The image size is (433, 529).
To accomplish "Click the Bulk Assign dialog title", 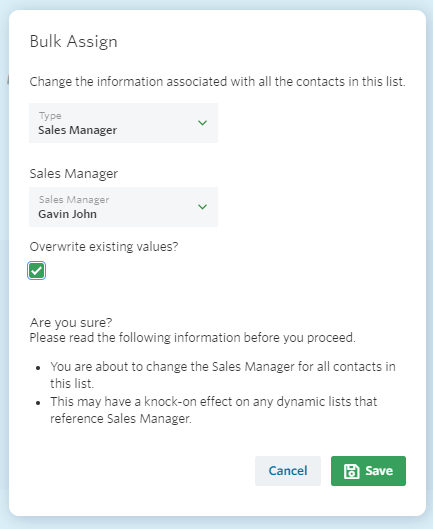I will (74, 42).
